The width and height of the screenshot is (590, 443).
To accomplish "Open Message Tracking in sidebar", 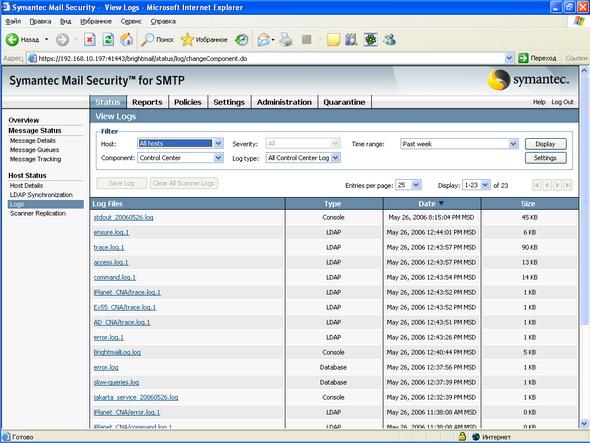I will [x=35, y=159].
